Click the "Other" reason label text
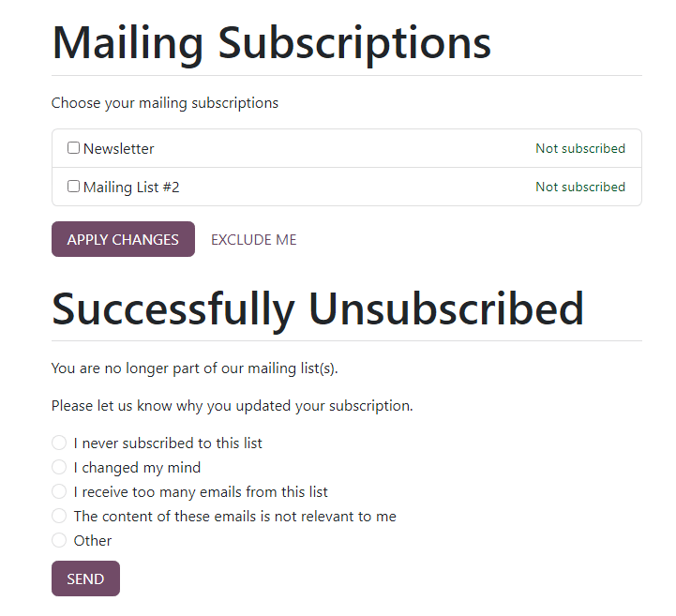This screenshot has width=676, height=616. coord(93,540)
